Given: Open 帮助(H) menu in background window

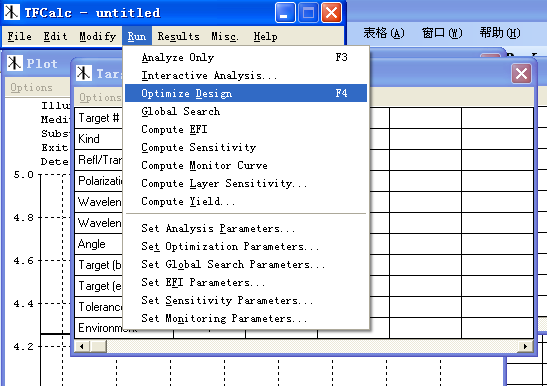Looking at the screenshot, I should pyautogui.click(x=500, y=33).
